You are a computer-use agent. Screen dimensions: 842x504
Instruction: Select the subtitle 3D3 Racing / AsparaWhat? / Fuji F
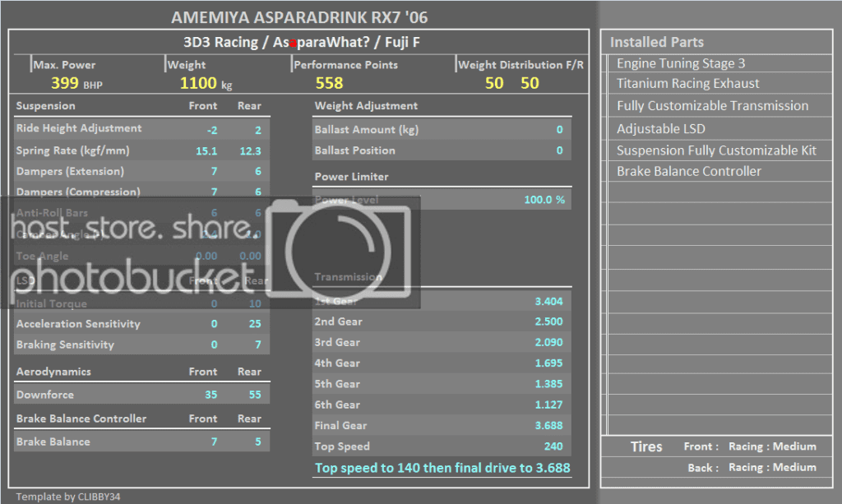pyautogui.click(x=301, y=42)
